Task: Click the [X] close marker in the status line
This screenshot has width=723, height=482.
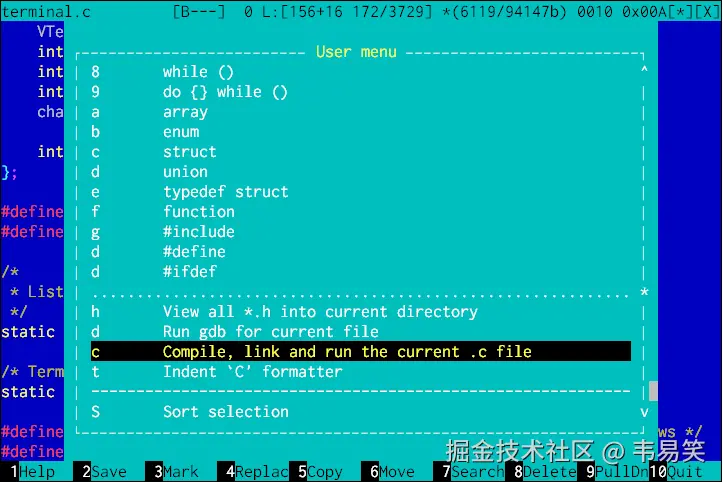Action: [x=708, y=11]
